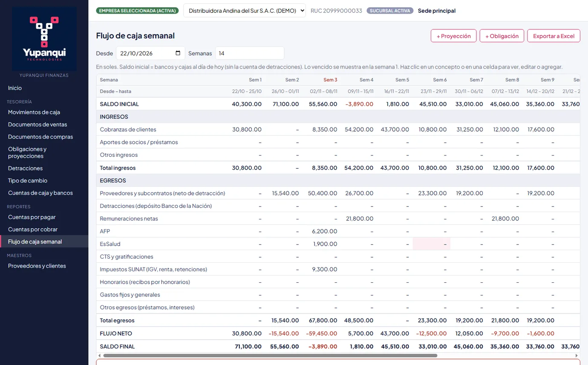Screen dimensions: 588x365
Task: Open the calendar picker in the Desde field
Action: [178, 53]
